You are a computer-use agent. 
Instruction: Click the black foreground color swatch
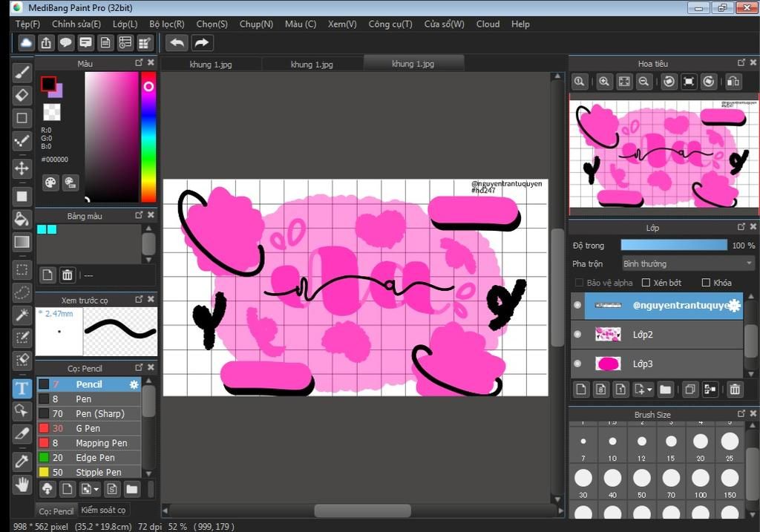48,85
